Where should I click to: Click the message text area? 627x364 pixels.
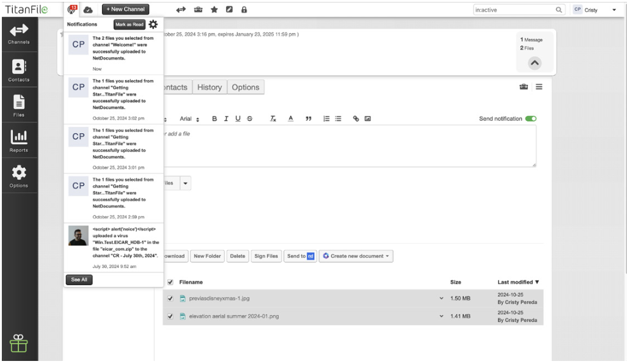pos(349,146)
